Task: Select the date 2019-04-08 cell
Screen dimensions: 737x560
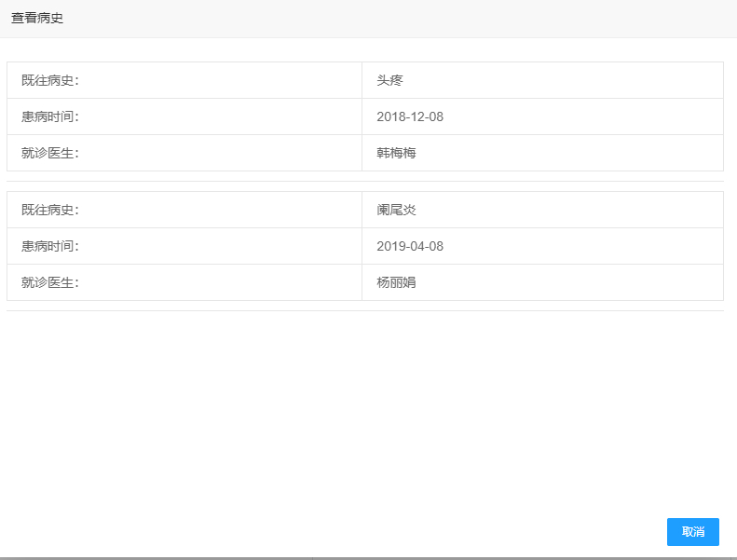Action: (x=410, y=246)
